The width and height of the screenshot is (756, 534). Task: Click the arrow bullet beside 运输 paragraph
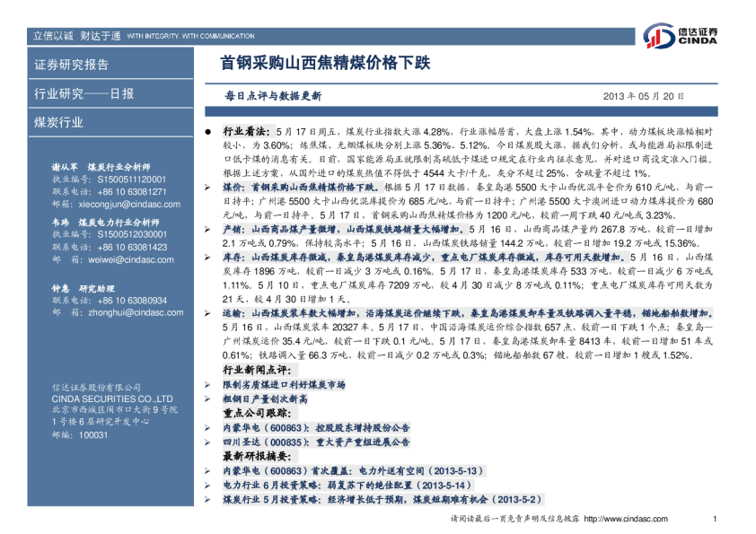click(208, 314)
